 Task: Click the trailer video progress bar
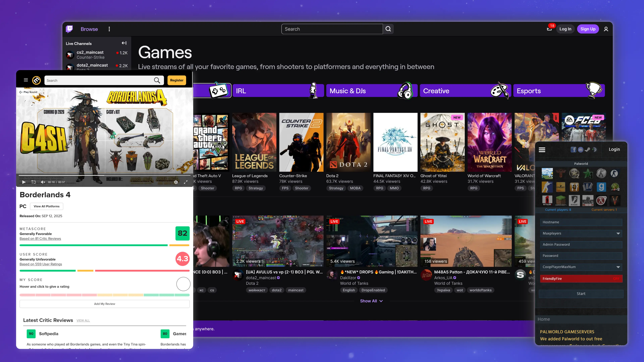(104, 175)
